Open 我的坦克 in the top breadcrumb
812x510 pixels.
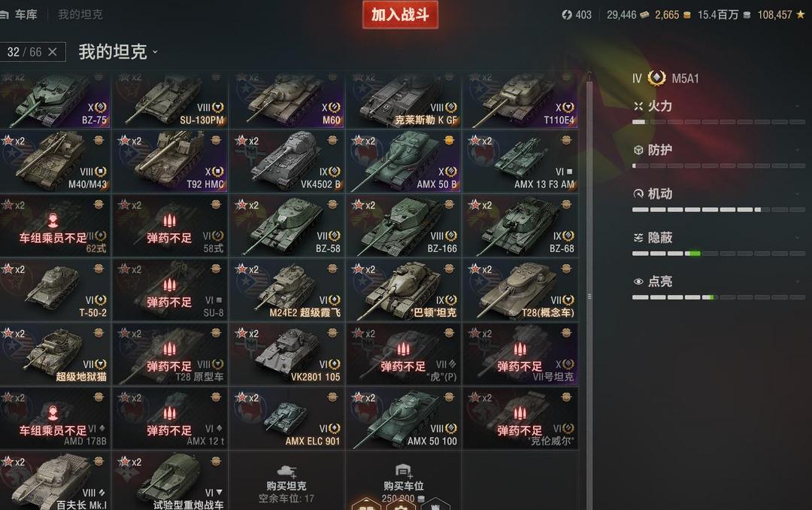[x=80, y=14]
